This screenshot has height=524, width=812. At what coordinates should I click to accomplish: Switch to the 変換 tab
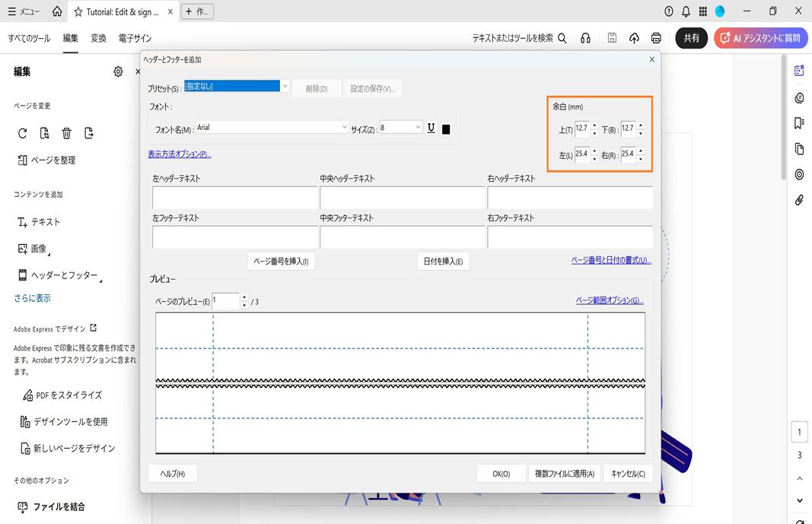[x=97, y=37]
